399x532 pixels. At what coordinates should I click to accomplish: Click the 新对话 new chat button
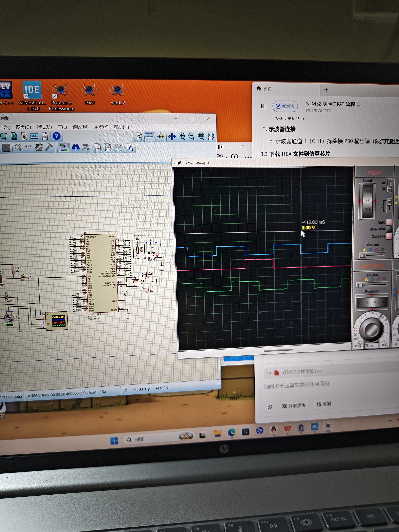click(285, 106)
